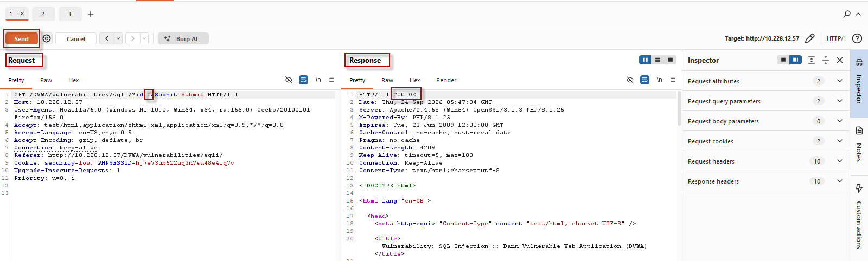Click the Cookie header line in request
The width and height of the screenshot is (868, 261).
[124, 162]
